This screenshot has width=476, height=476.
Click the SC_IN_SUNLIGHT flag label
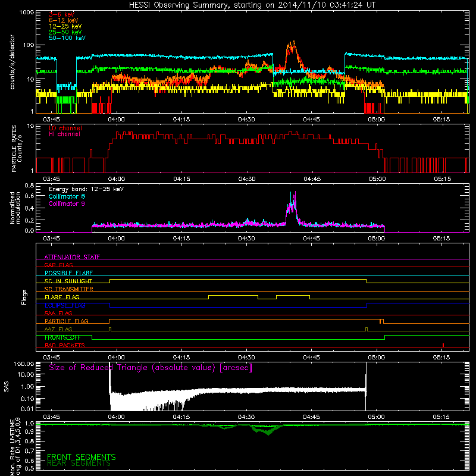pyautogui.click(x=68, y=281)
